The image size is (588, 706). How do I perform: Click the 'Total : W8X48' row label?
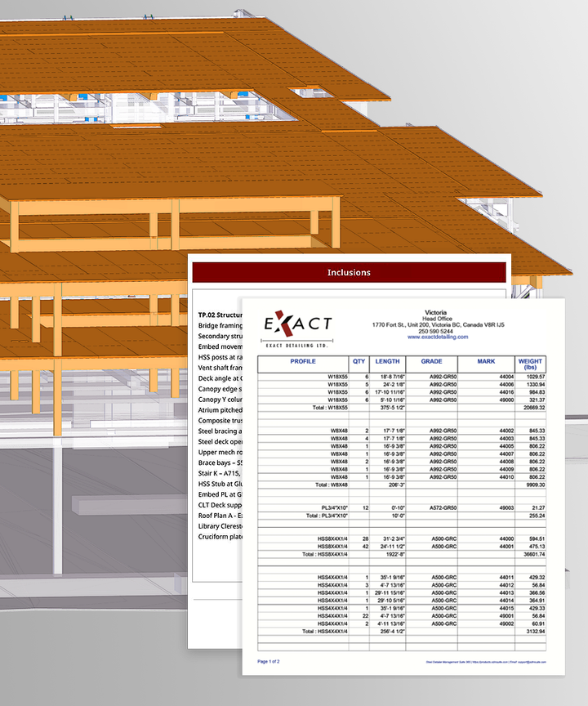click(x=332, y=485)
